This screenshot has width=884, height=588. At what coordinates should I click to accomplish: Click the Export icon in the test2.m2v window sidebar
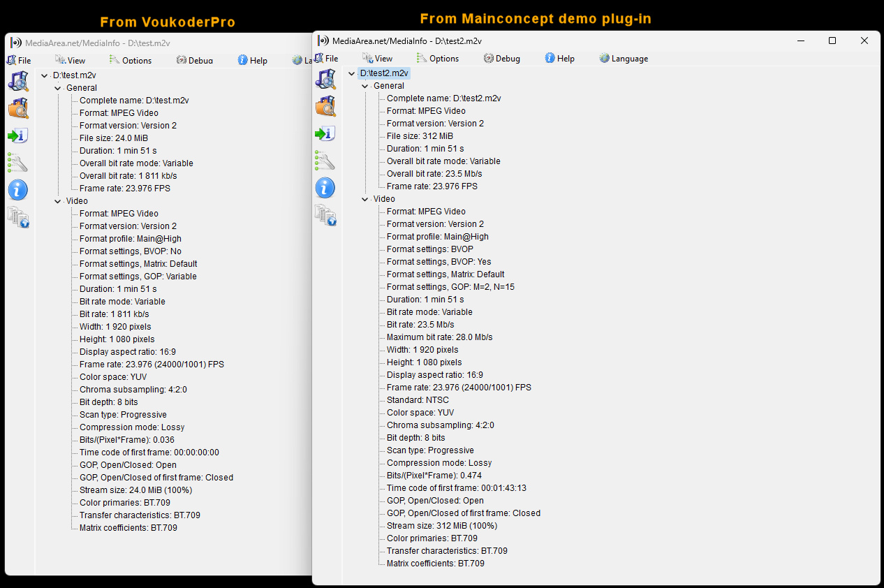click(x=325, y=133)
